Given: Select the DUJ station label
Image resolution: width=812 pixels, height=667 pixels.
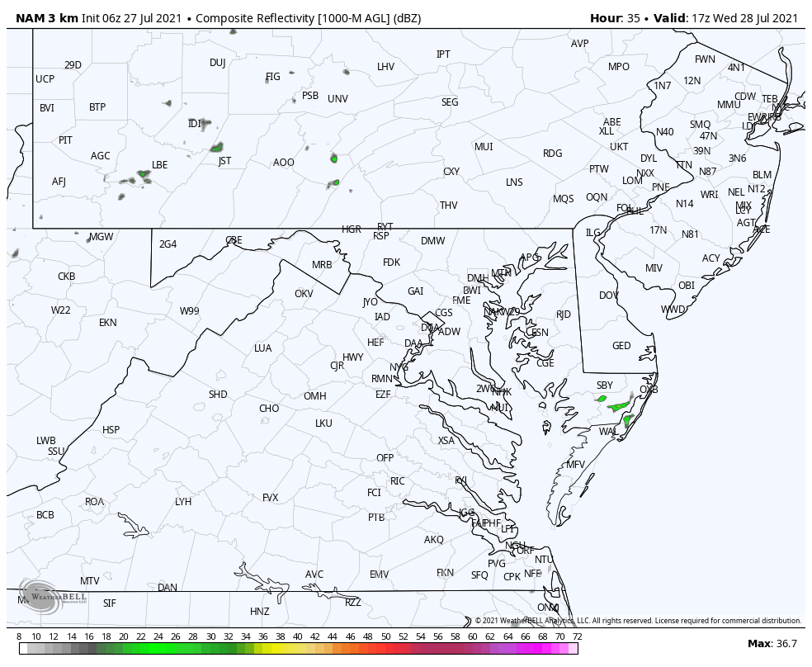Looking at the screenshot, I should click(218, 63).
